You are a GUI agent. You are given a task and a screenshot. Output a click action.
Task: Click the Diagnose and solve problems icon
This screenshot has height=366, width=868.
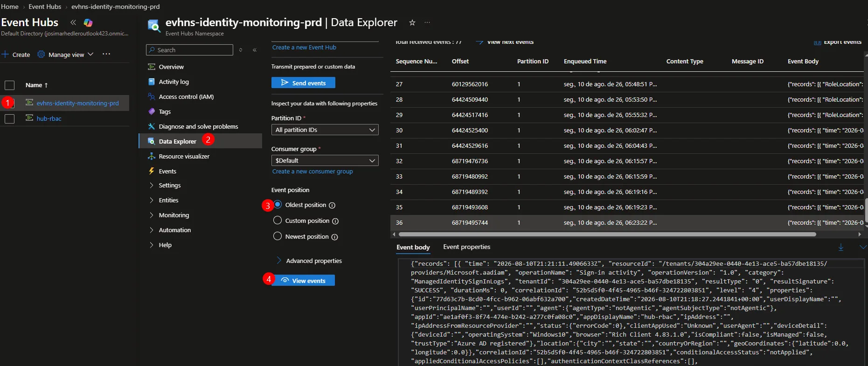pos(152,126)
